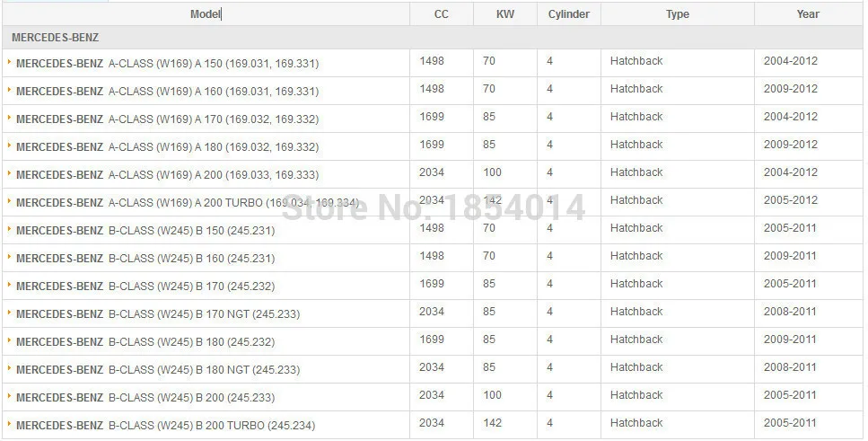The image size is (868, 441).
Task: Expand the arrow beside A 200 TURBO row
Action: click(9, 201)
